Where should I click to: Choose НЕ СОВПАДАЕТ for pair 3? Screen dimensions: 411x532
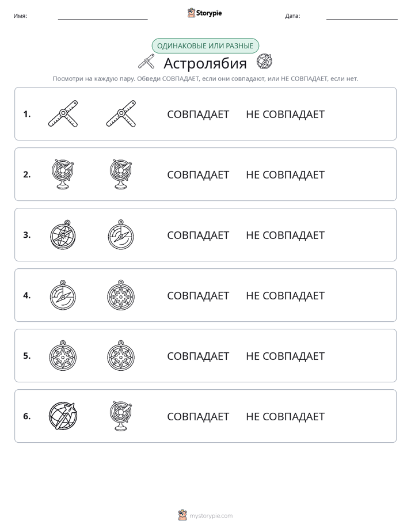click(x=285, y=235)
